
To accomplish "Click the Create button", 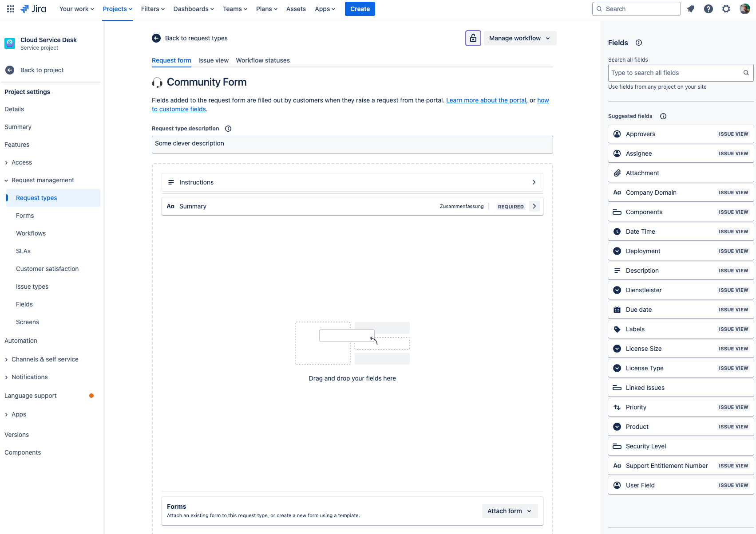I will [360, 8].
